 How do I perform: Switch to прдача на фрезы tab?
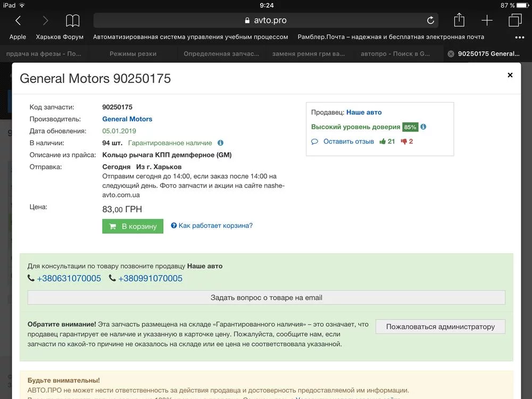44,54
